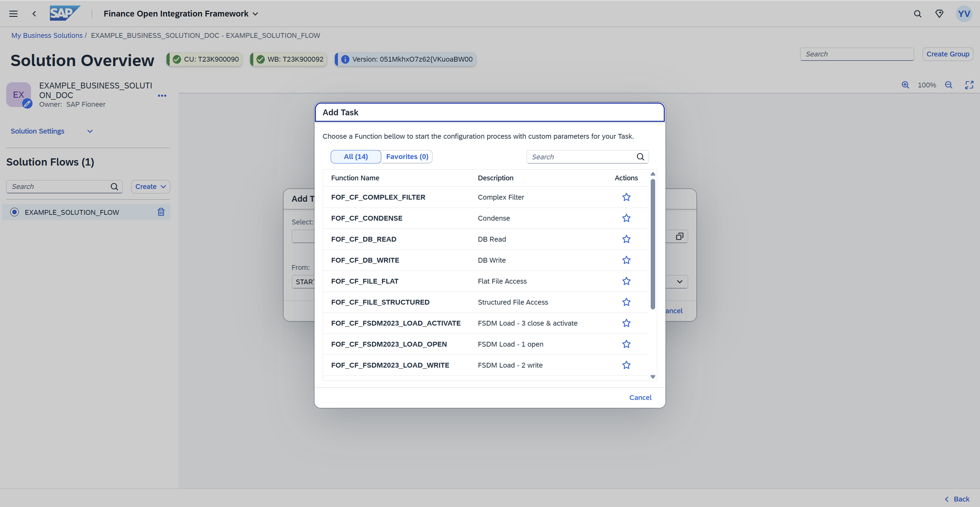This screenshot has height=507, width=980.
Task: Click the function list scrollbar thumb
Action: click(653, 244)
